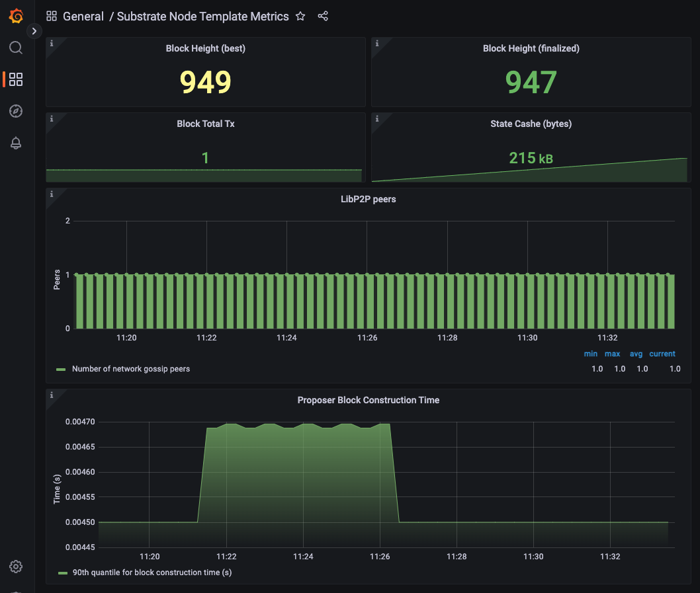Click the 947 finalized block height value

point(531,82)
